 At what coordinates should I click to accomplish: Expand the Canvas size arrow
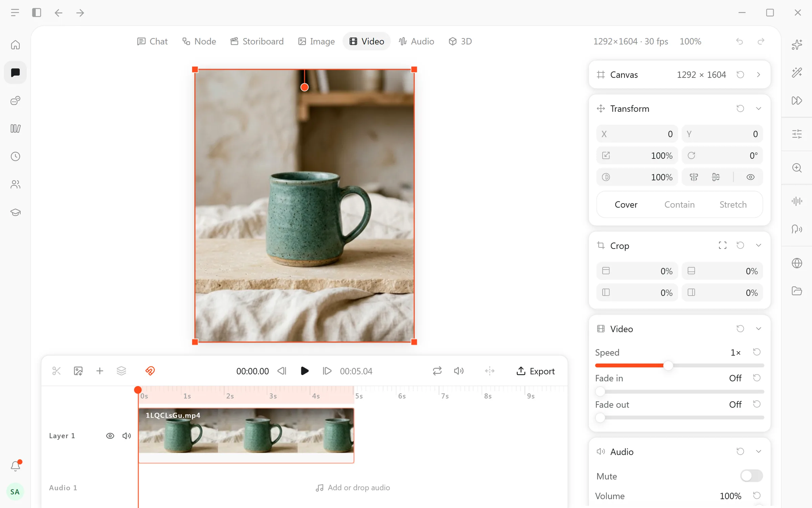coord(759,75)
